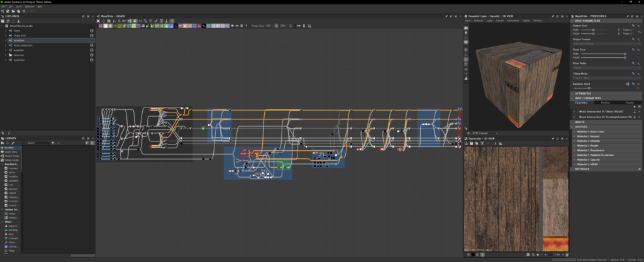Viewport: 644px width, 262px height.
Task: Click the randomize icon for Random Seed
Action: click(626, 83)
